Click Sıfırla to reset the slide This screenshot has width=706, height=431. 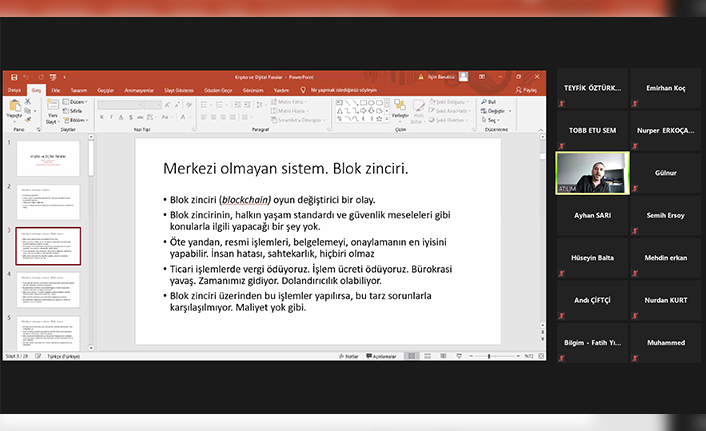pyautogui.click(x=72, y=111)
